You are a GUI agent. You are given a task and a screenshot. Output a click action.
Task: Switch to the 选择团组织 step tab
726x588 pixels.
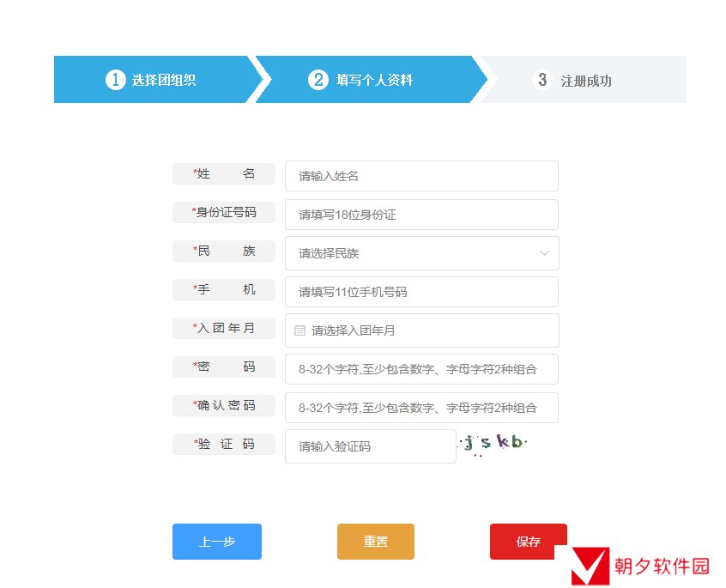[x=156, y=79]
